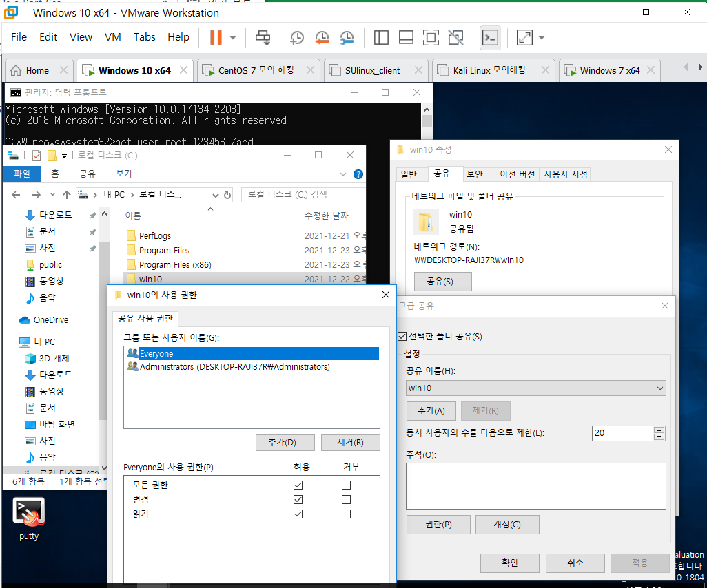This screenshot has width=707, height=588.
Task: Select 바탕 화면 in the navigation pane
Action: pos(50,424)
